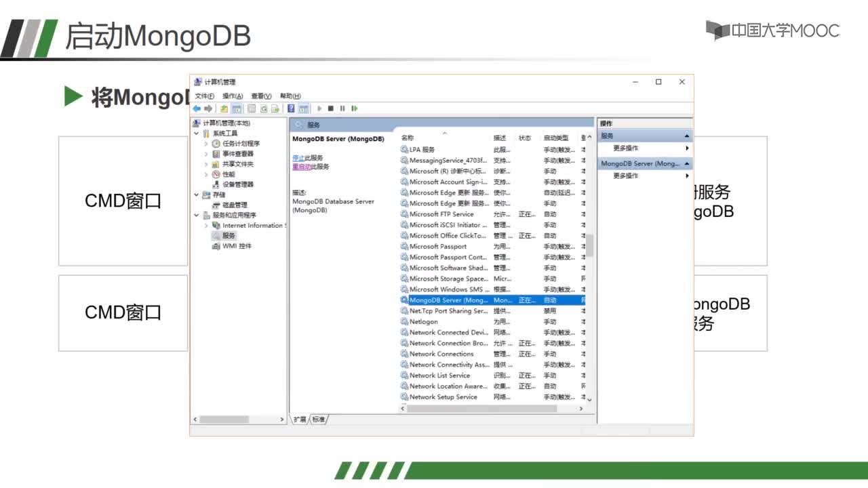Image resolution: width=868 pixels, height=488 pixels.
Task: Select 任务计划程序 clock icon in tree
Action: (216, 144)
